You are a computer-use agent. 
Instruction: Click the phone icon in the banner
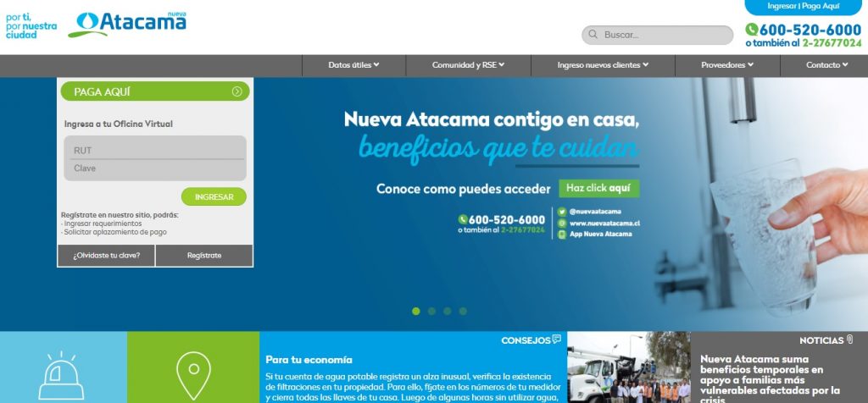[x=463, y=219]
